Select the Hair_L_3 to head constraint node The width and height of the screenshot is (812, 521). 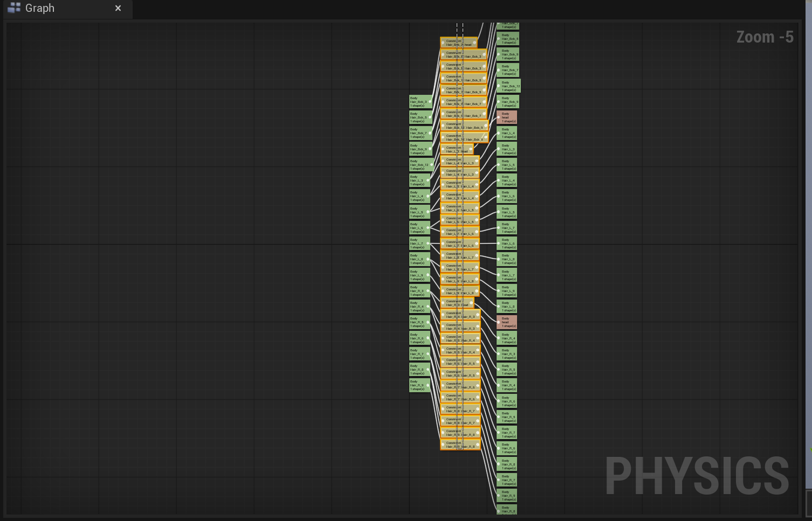click(457, 149)
